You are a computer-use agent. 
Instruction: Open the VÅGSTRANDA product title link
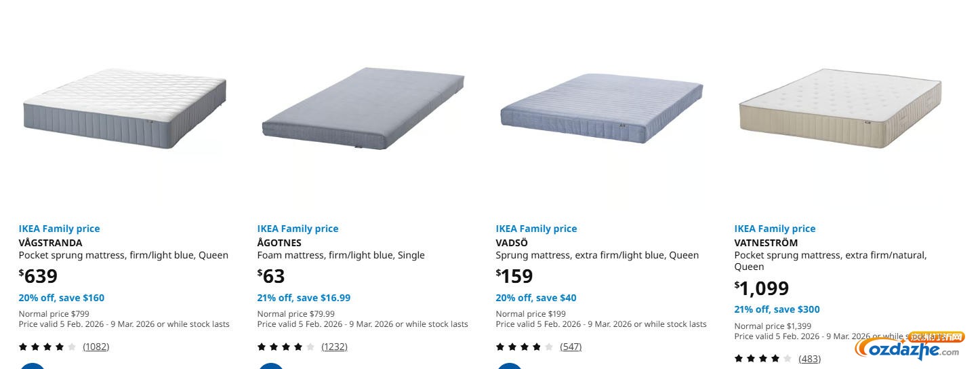coord(50,243)
